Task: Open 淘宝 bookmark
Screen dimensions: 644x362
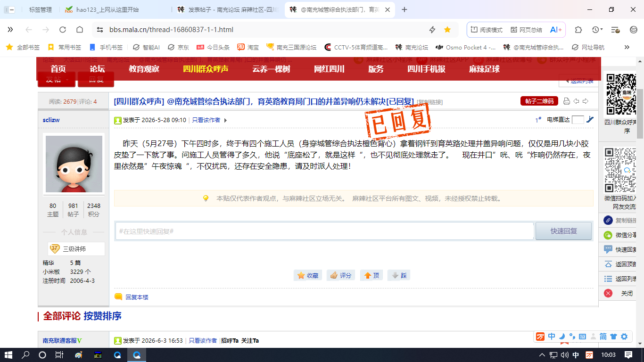Action: [x=248, y=47]
